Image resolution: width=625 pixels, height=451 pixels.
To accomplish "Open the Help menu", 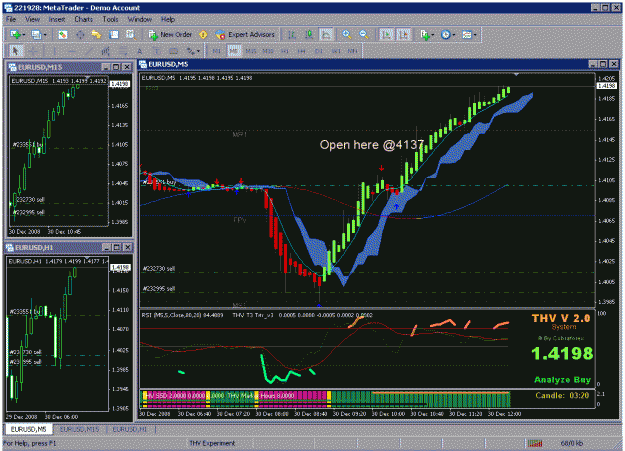I will [x=168, y=19].
